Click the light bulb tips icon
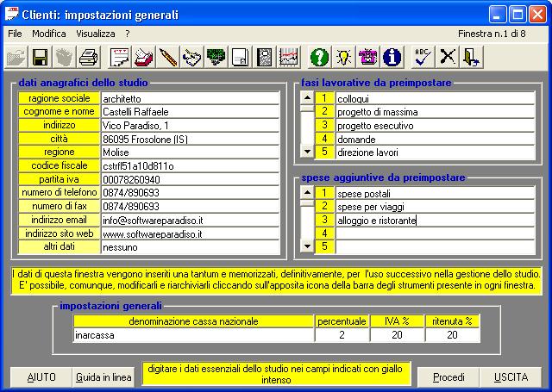552x392 pixels. [344, 58]
